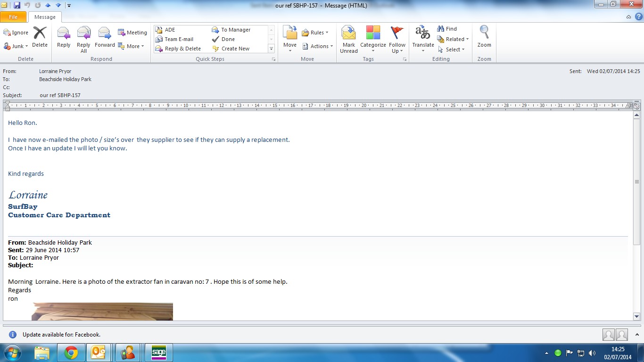Image resolution: width=644 pixels, height=362 pixels.
Task: Go to the previous item
Action: click(48, 5)
